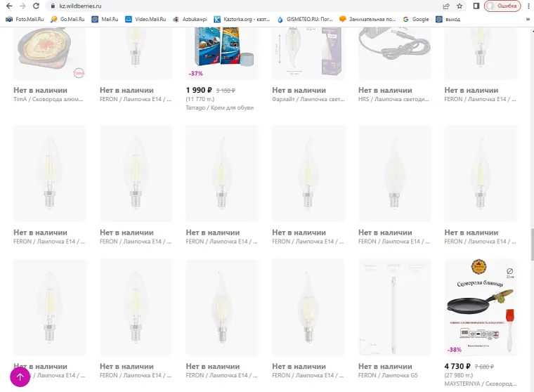Click the Ошибка profile button
This screenshot has width=534, height=392.
click(x=502, y=6)
